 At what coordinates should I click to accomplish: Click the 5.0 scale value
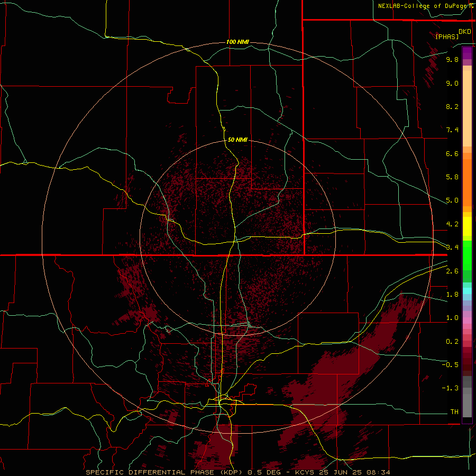point(452,200)
